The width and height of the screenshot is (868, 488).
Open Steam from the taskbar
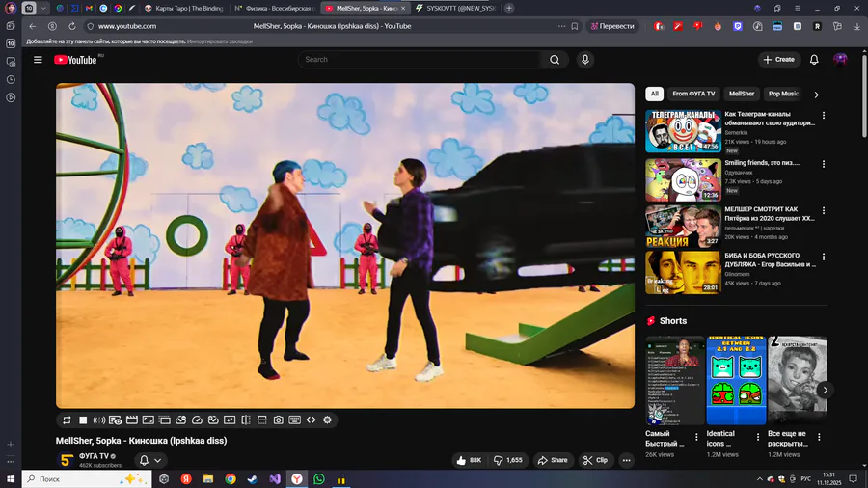pos(253,479)
